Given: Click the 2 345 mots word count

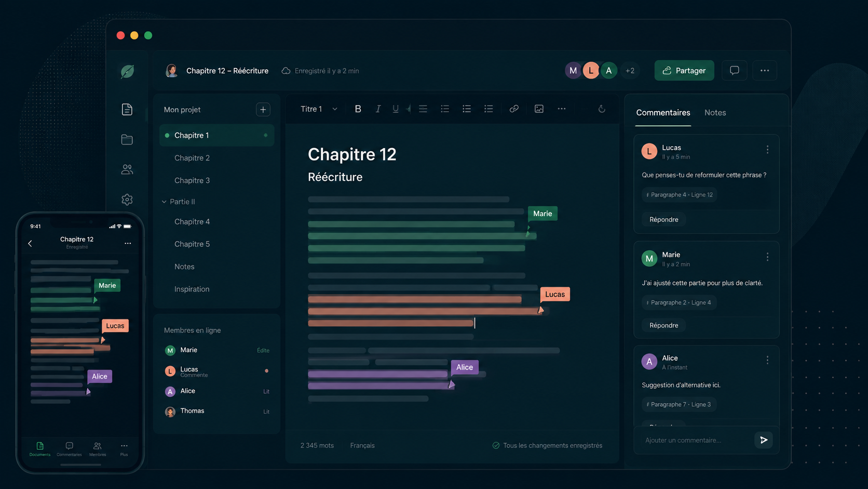Looking at the screenshot, I should click(317, 445).
